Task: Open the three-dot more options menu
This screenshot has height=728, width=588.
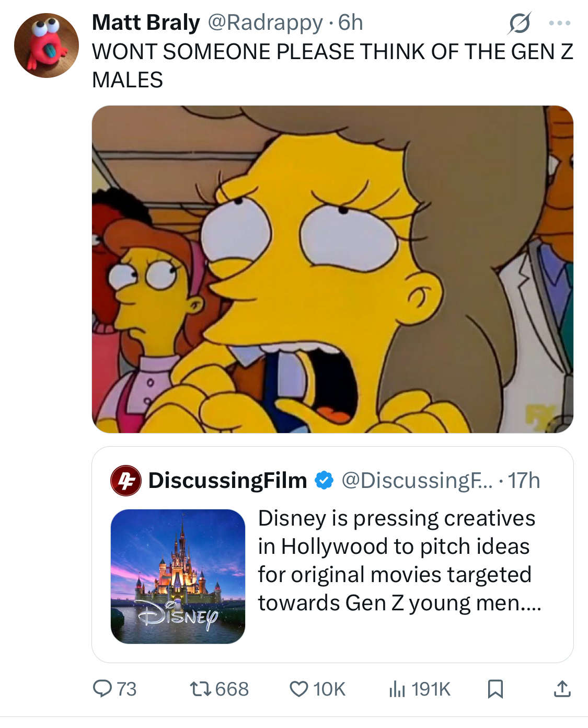Action: point(560,23)
